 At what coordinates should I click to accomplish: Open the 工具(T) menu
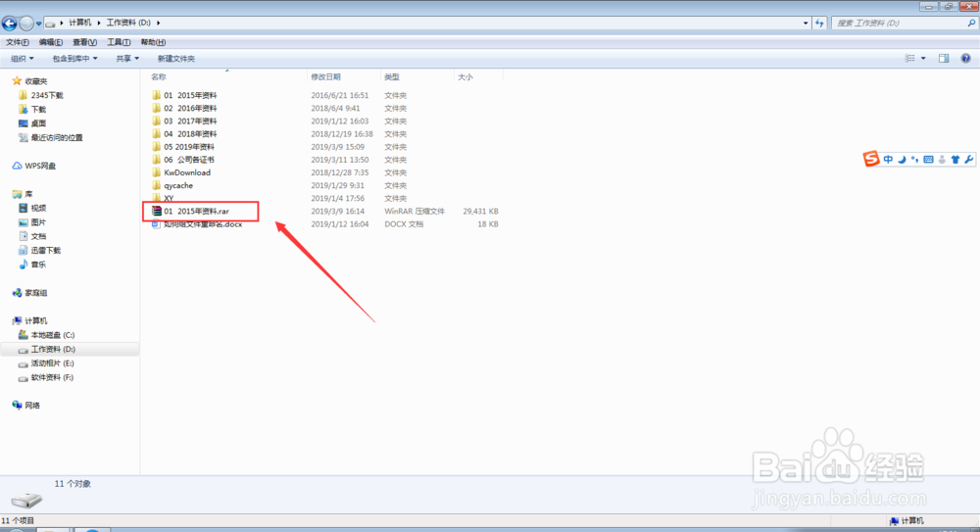[x=119, y=42]
